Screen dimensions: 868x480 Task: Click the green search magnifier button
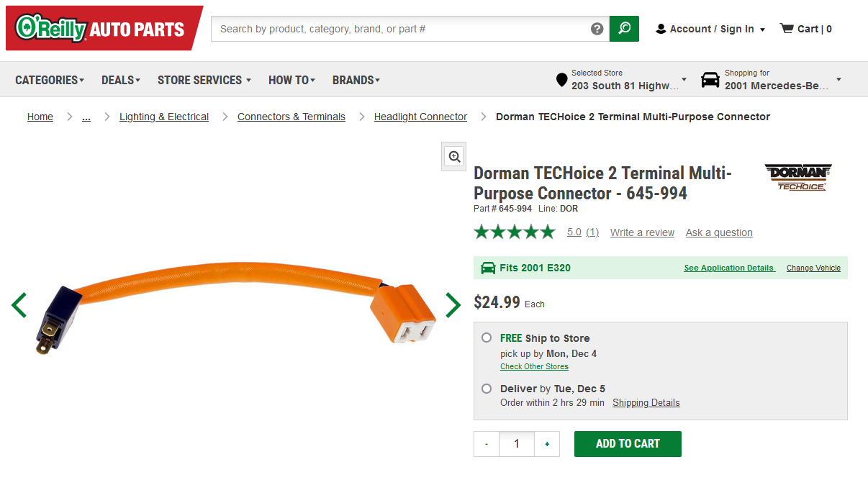point(624,29)
